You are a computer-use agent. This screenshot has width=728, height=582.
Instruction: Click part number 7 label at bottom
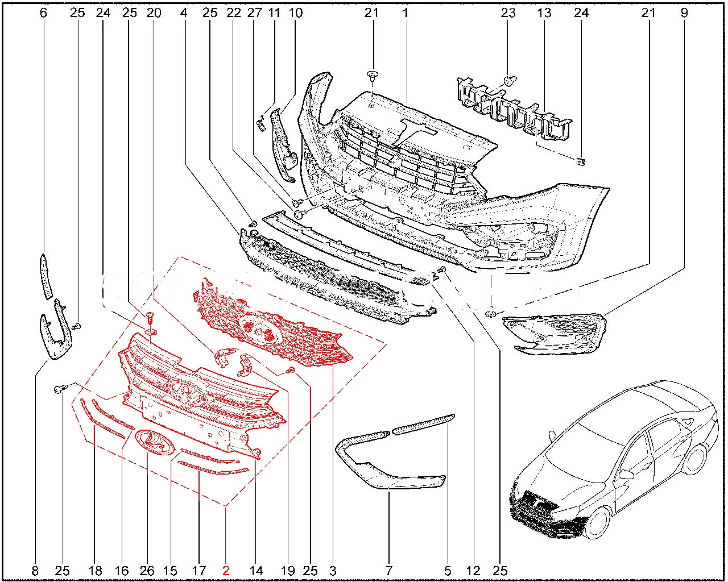pyautogui.click(x=389, y=571)
